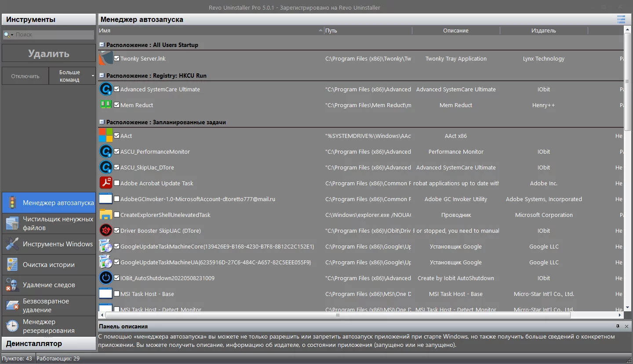Uncheck Driver Booster SkipUAC (DTore) checkbox
This screenshot has width=633, height=364.
[x=116, y=230]
